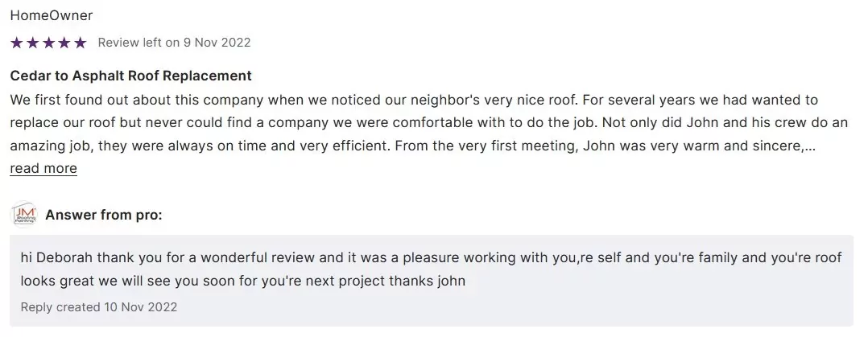
Task: Select the fifth and last rating star
Action: 80,43
